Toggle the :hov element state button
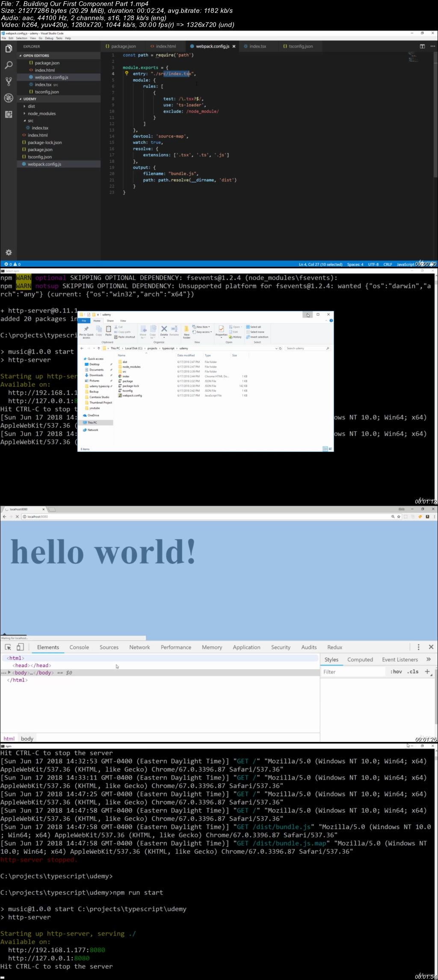Image resolution: width=438 pixels, height=980 pixels. click(x=396, y=671)
